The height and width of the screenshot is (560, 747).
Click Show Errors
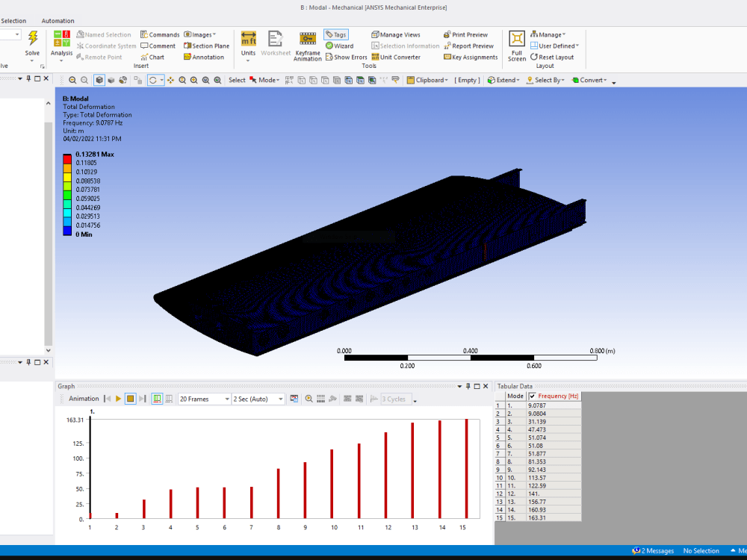[347, 57]
